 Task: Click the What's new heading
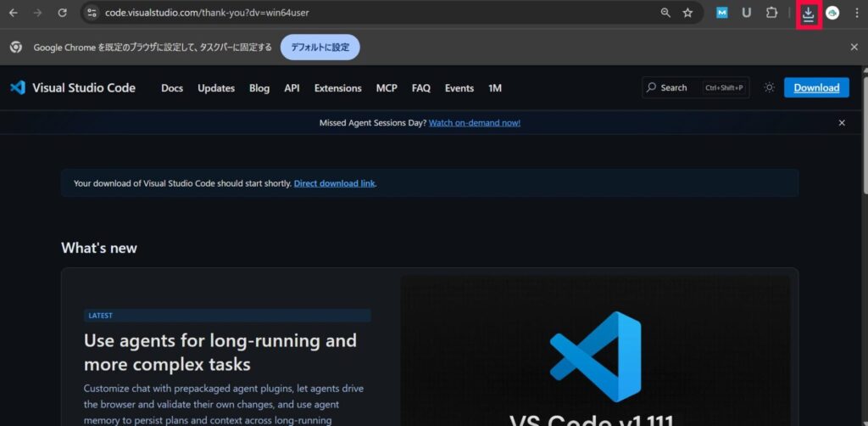point(99,248)
